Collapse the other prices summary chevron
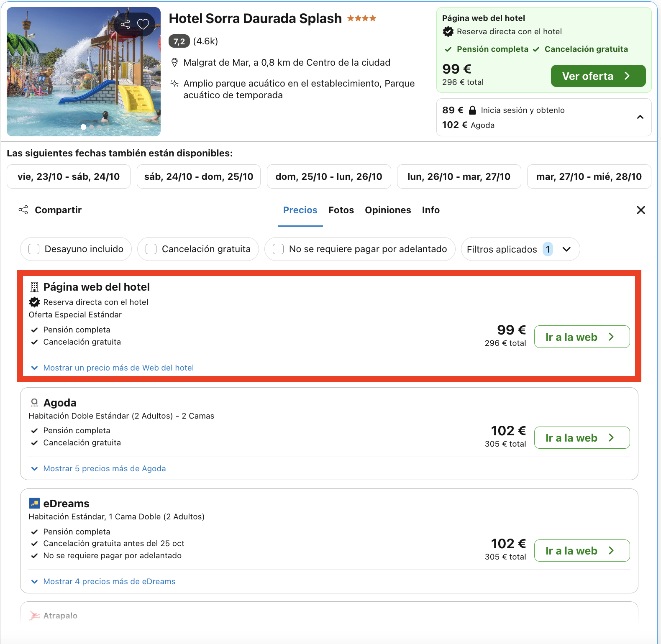The width and height of the screenshot is (661, 644). tap(640, 117)
